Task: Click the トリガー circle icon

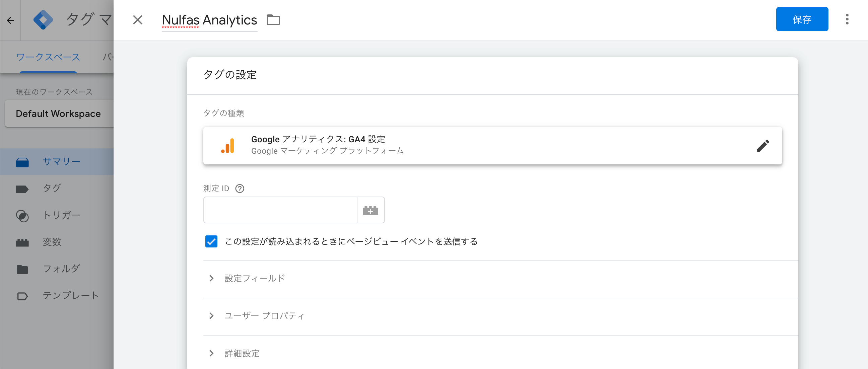Action: click(22, 216)
